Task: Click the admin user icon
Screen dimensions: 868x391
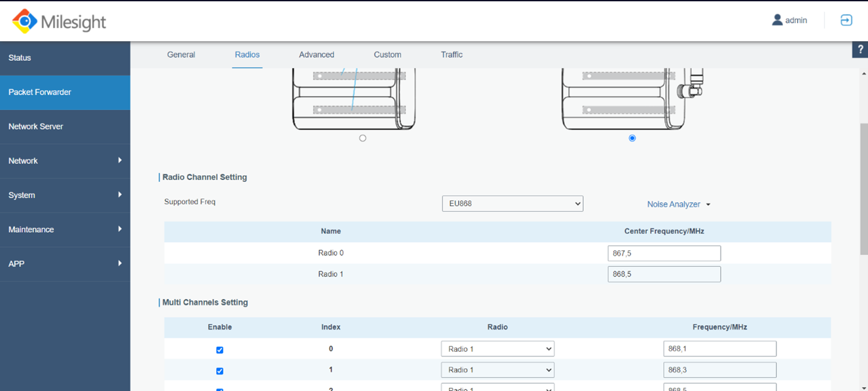Action: (777, 20)
